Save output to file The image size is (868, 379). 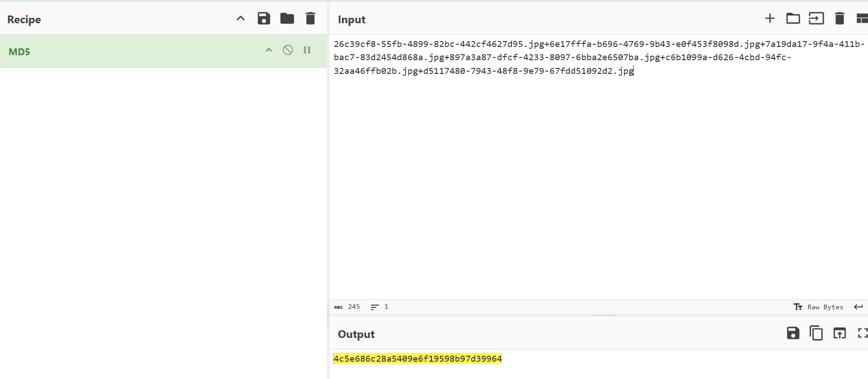(793, 333)
